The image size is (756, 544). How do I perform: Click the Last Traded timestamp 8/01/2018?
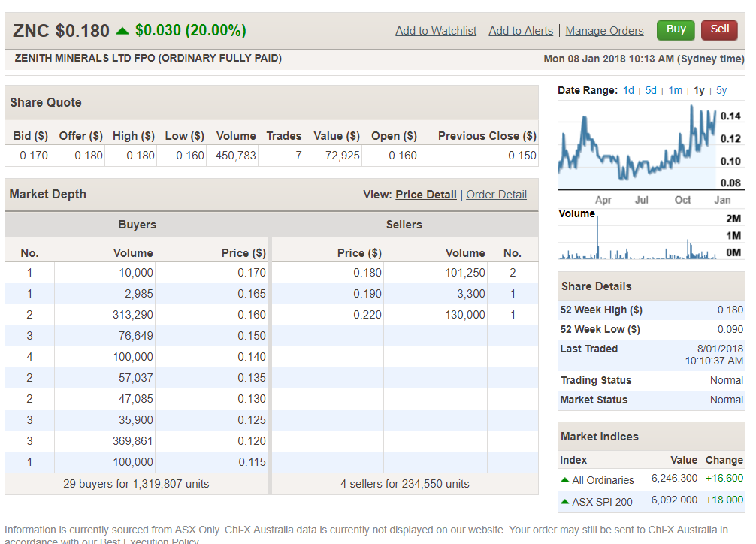click(720, 349)
